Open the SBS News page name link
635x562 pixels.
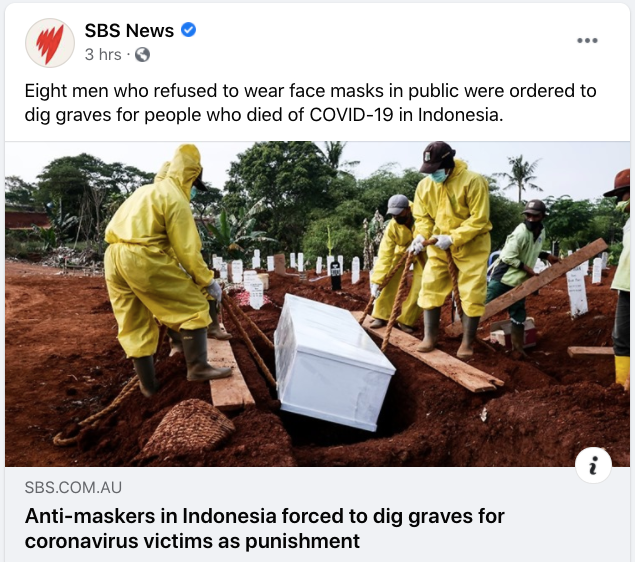[x=129, y=30]
